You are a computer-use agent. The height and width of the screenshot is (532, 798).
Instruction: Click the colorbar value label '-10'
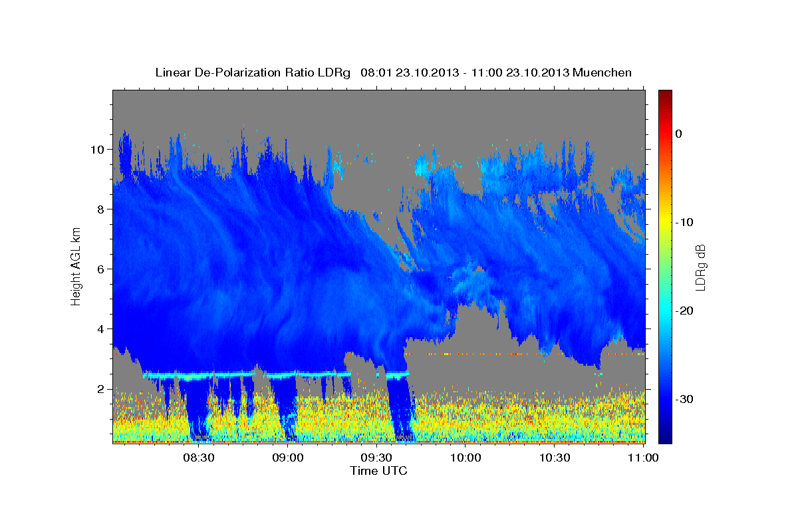685,222
